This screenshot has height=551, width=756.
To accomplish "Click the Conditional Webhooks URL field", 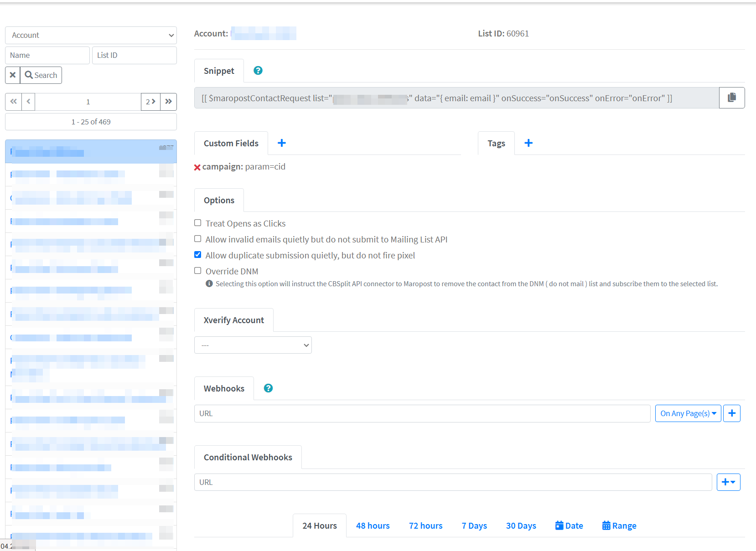I will tap(453, 482).
